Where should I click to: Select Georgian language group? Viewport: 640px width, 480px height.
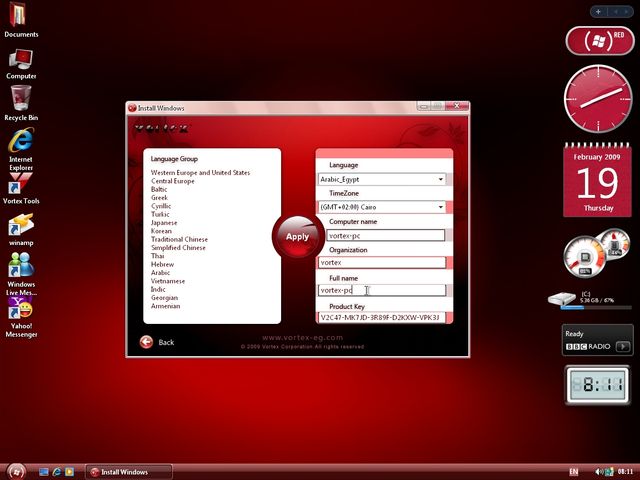pos(164,298)
